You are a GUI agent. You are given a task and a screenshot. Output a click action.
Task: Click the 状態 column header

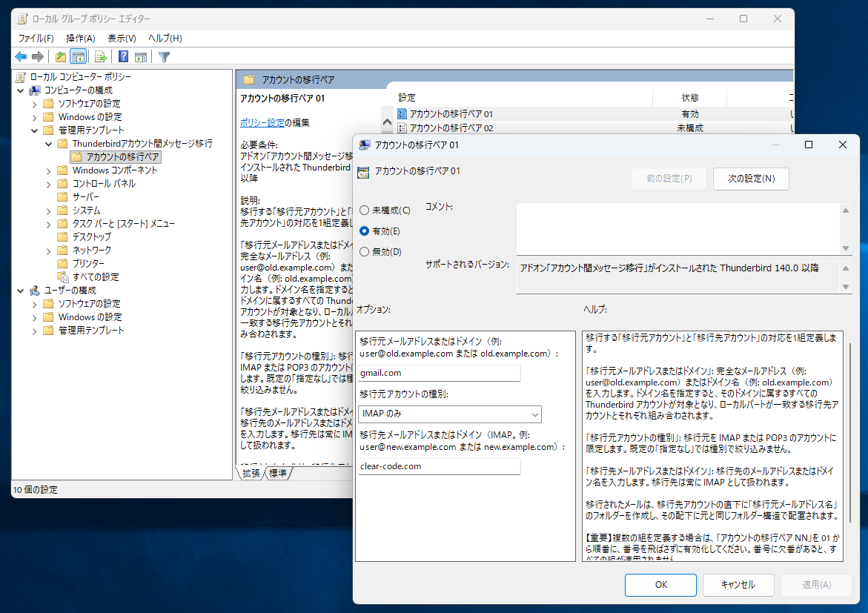point(690,97)
